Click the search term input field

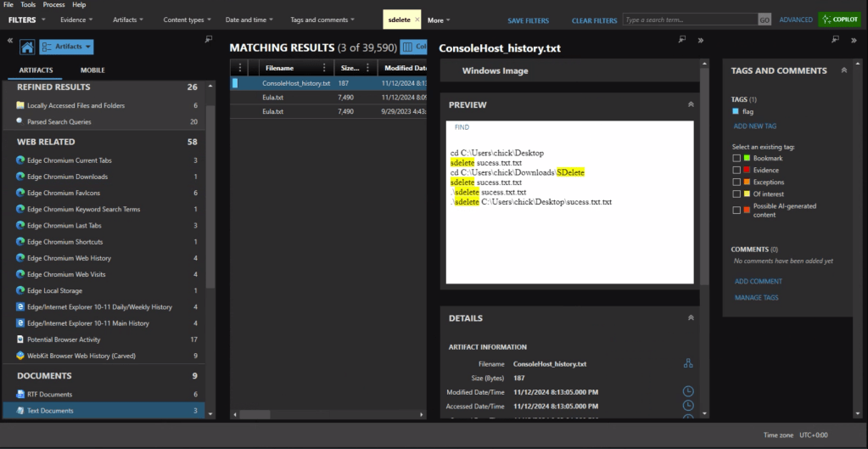coord(687,20)
